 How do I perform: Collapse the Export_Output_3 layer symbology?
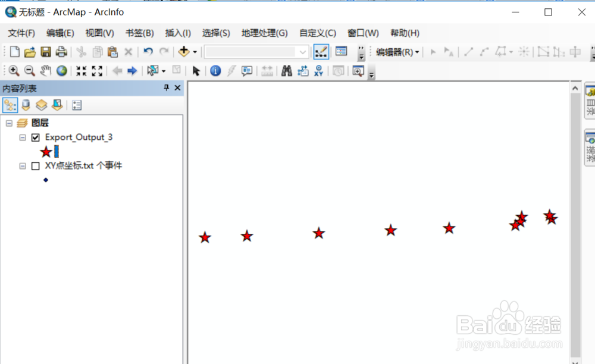tap(23, 137)
